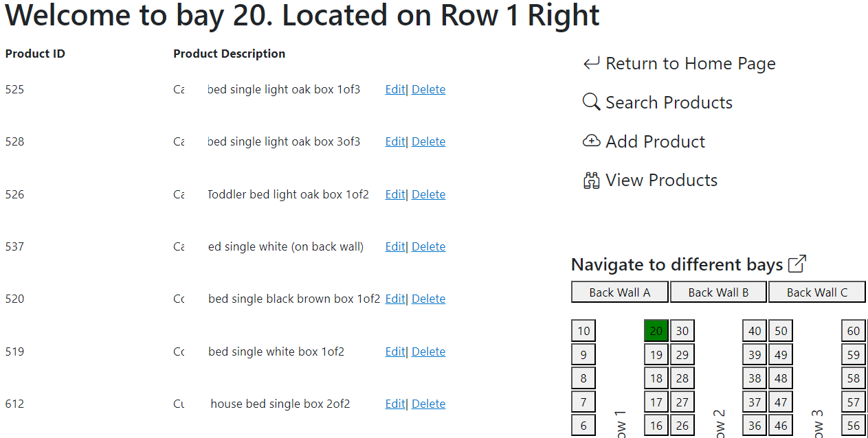Open Search Products page
Image resolution: width=868 pixels, height=438 pixels.
coord(669,102)
